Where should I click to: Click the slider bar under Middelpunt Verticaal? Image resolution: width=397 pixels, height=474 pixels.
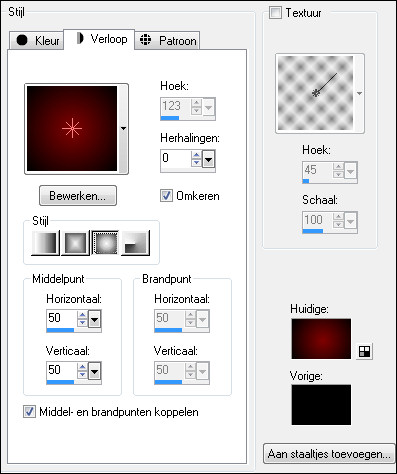point(74,382)
